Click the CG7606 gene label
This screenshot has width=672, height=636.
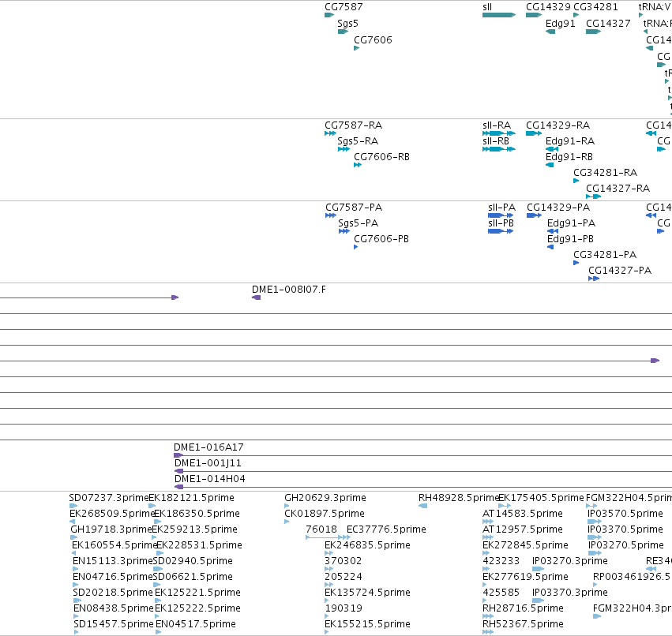pos(373,40)
